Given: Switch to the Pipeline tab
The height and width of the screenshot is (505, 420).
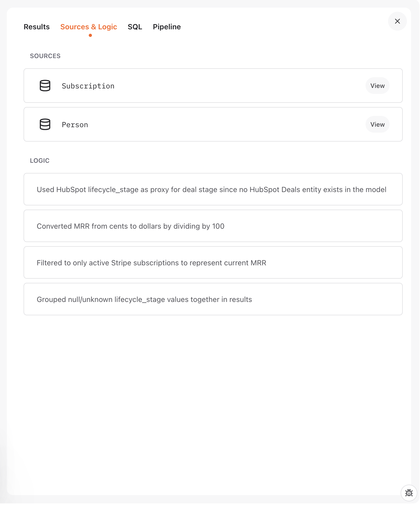Looking at the screenshot, I should (167, 27).
